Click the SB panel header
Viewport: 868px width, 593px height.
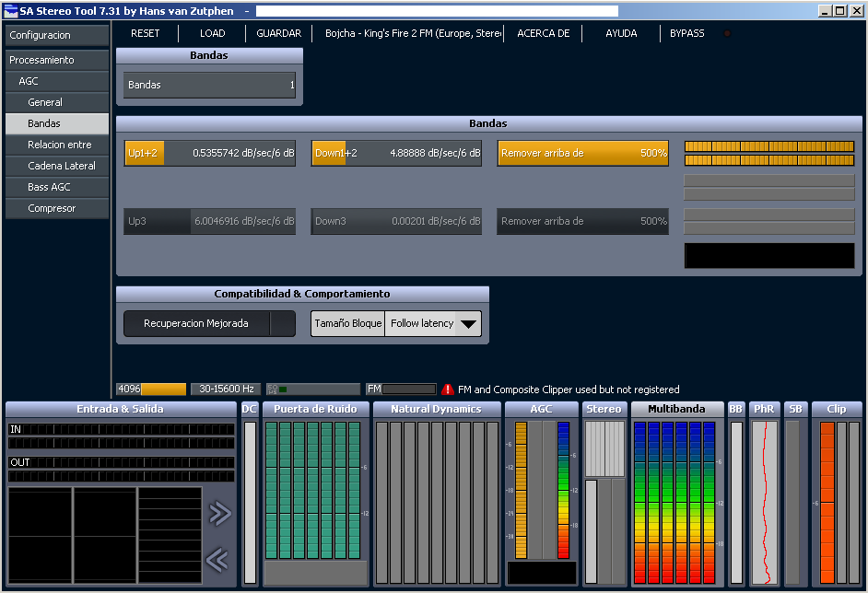(x=795, y=409)
